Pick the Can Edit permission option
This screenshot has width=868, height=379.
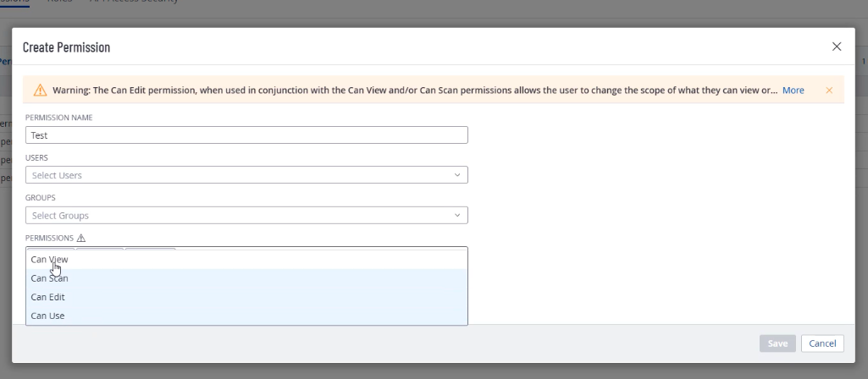[x=47, y=297]
